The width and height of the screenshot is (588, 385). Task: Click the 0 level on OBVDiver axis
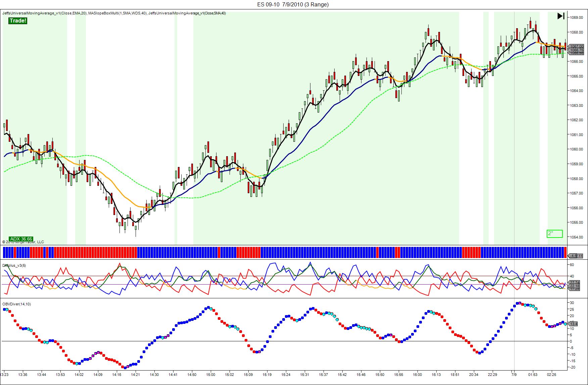(571, 341)
